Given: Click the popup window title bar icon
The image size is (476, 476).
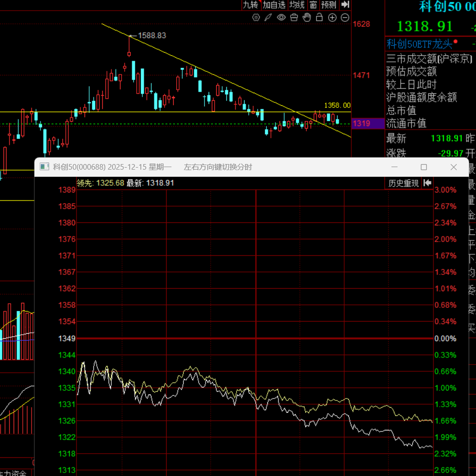Looking at the screenshot, I should point(44,167).
